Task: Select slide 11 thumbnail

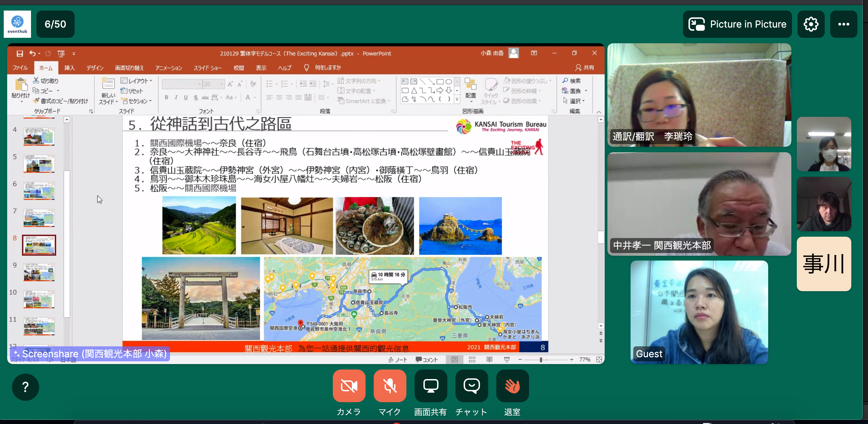Action: tap(39, 326)
